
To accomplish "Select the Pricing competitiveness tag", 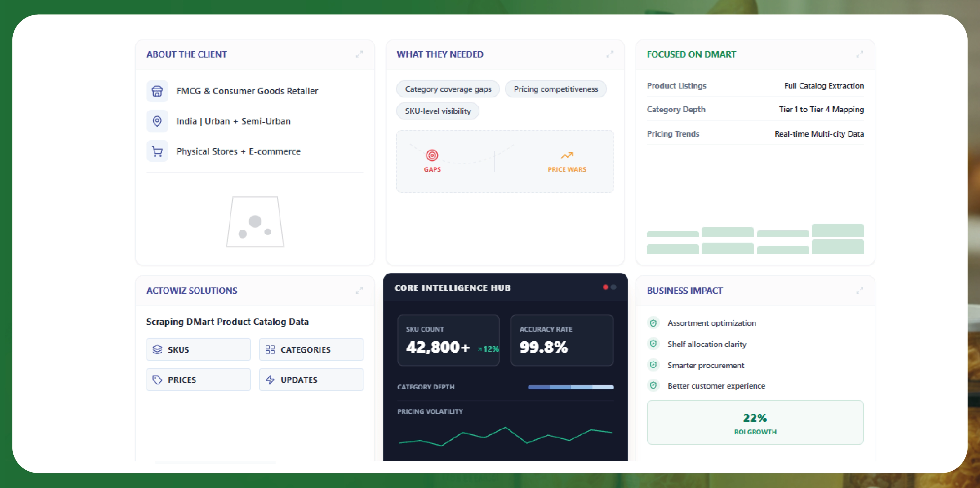I will pyautogui.click(x=555, y=89).
